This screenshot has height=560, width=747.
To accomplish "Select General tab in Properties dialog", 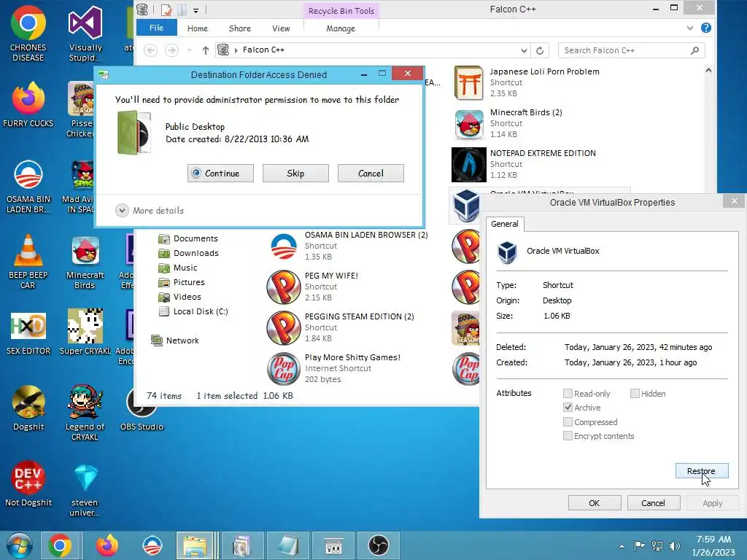I will (x=505, y=224).
